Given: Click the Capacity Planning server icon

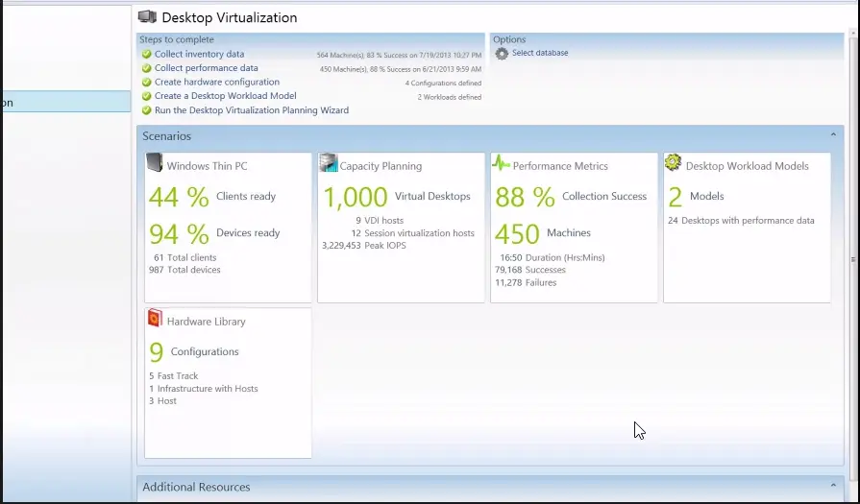Looking at the screenshot, I should tap(329, 163).
